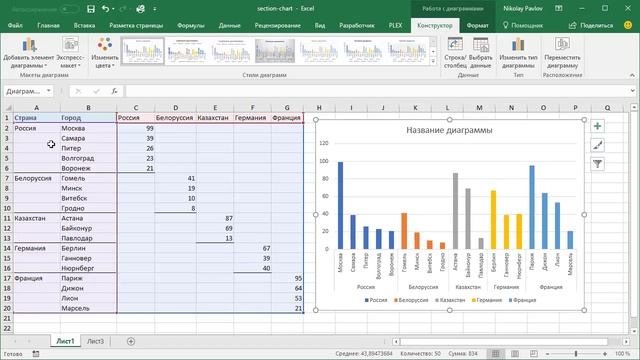Switch to Page Layout view in the status bar
Image resolution: width=640 pixels, height=360 pixels.
[515, 353]
